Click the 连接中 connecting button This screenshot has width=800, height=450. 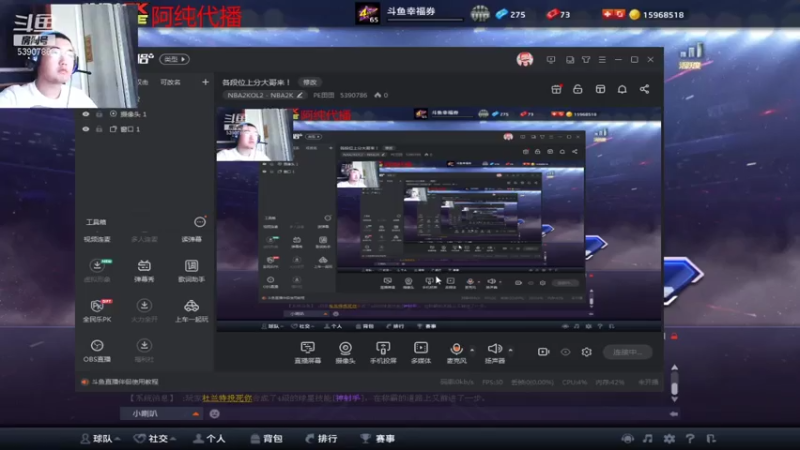[x=628, y=352]
